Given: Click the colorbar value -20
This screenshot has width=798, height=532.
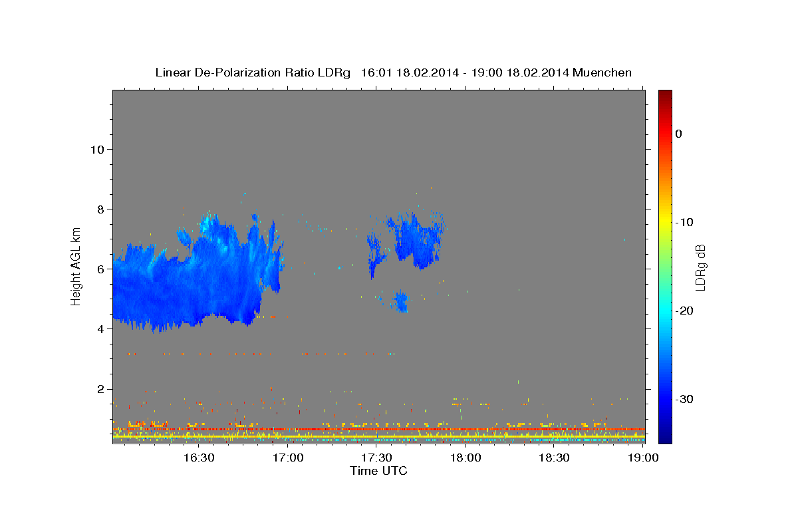Looking at the screenshot, I should point(685,311).
